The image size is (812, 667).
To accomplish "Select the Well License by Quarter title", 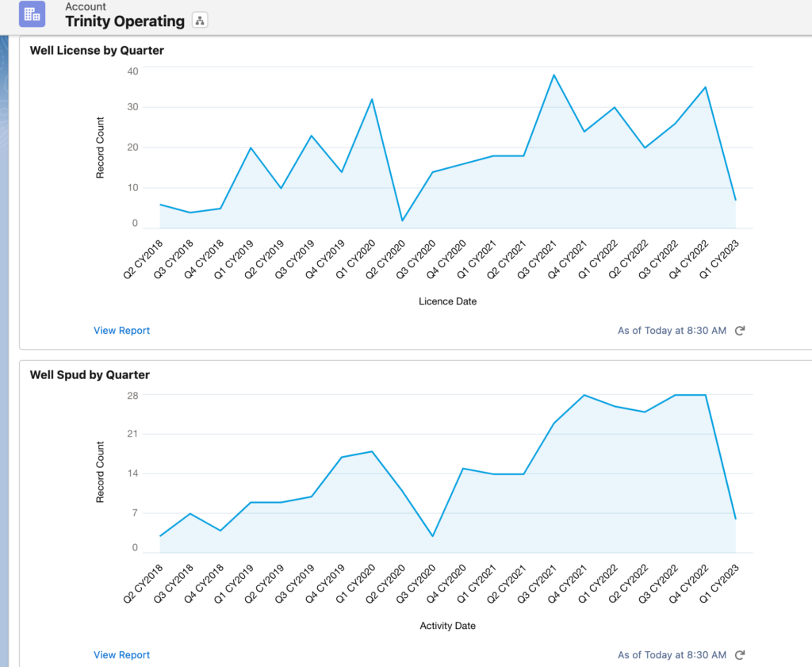I will click(x=97, y=51).
